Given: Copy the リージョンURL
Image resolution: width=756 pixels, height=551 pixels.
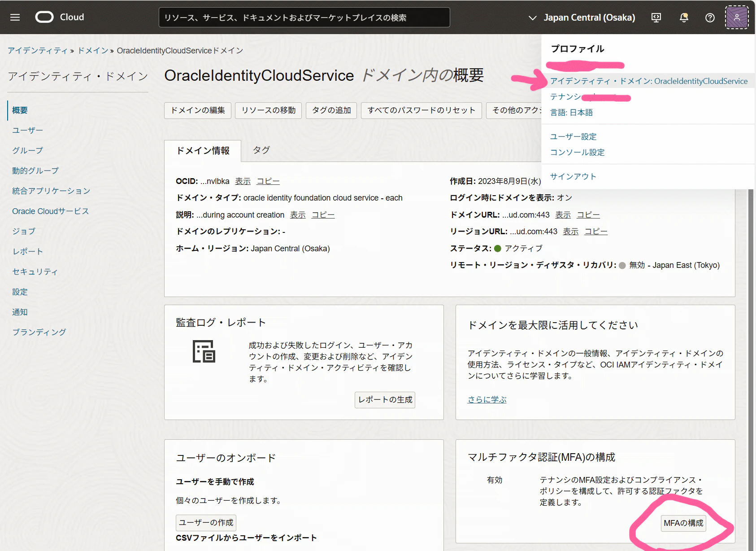Looking at the screenshot, I should pyautogui.click(x=596, y=232).
